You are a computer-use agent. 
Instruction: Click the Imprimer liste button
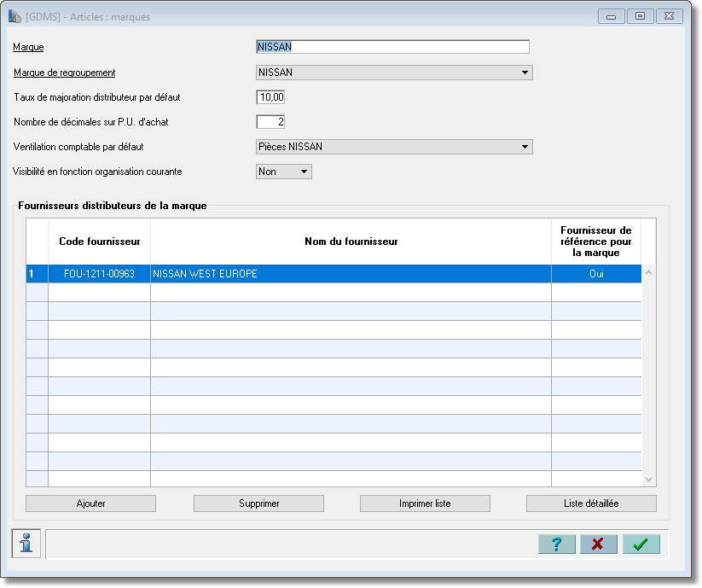[425, 504]
